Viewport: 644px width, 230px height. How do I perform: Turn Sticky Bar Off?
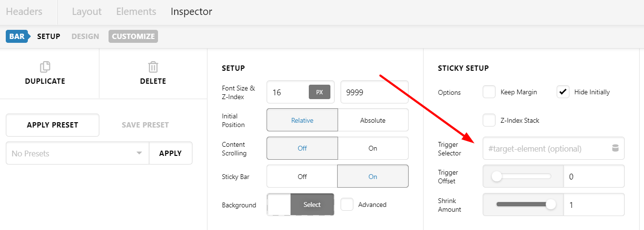(x=302, y=177)
